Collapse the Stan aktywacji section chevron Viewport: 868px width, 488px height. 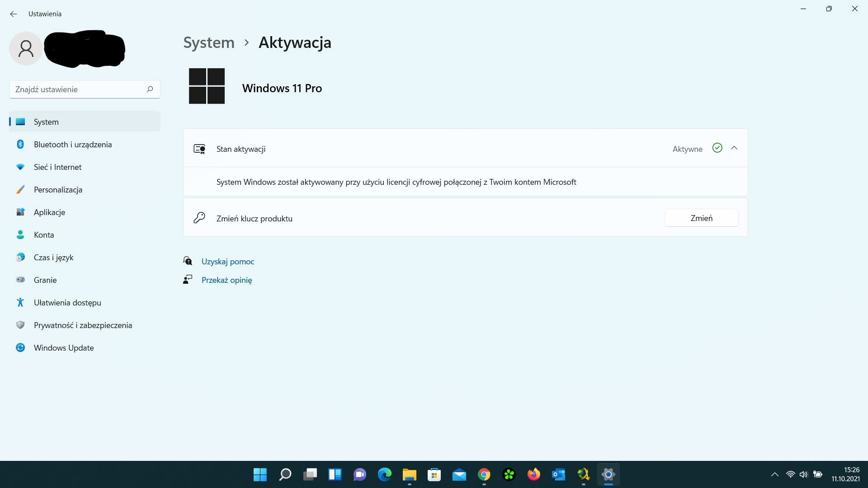pos(734,148)
